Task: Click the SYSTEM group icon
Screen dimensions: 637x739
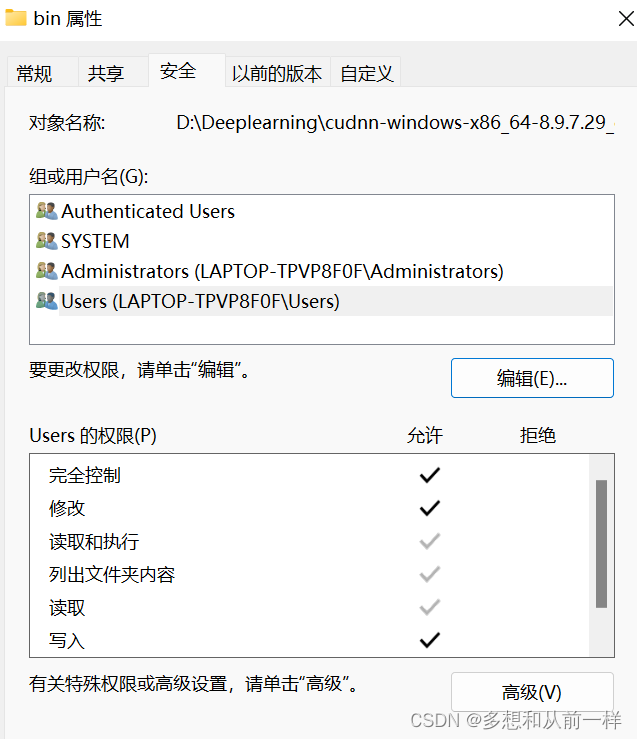Action: pos(46,241)
